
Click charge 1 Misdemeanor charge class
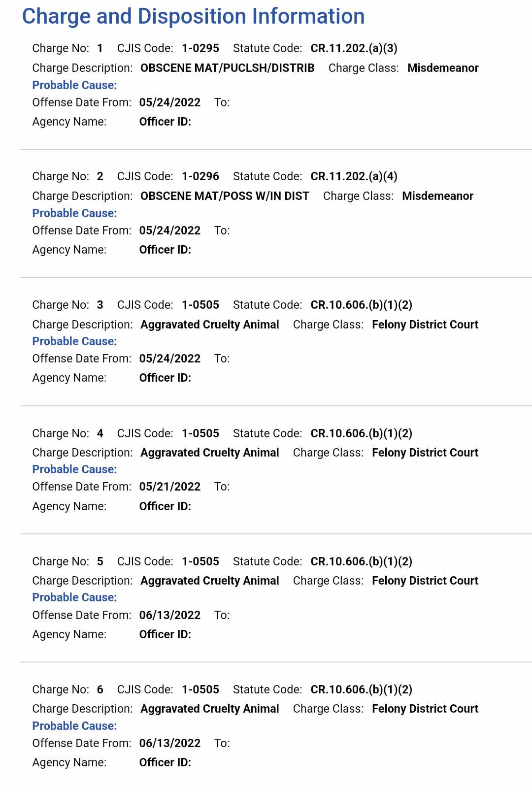click(443, 68)
